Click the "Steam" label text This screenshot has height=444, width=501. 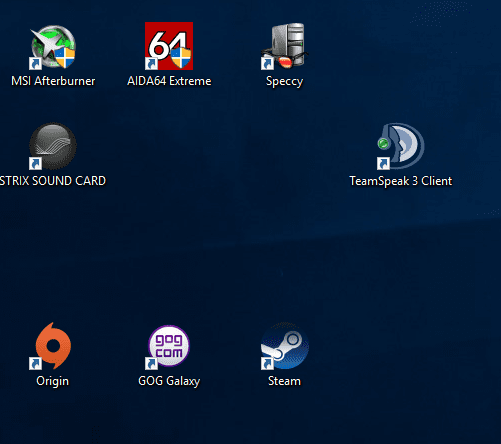284,381
